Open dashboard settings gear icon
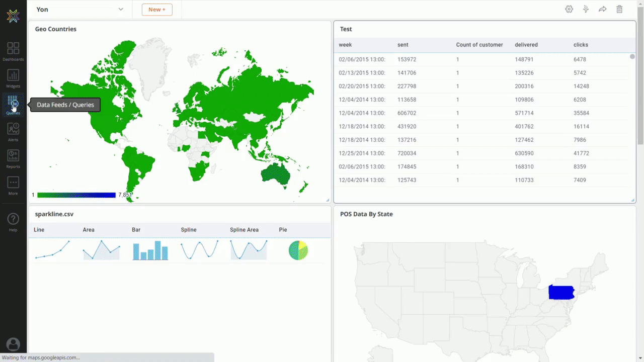The width and height of the screenshot is (644, 362). (x=569, y=9)
